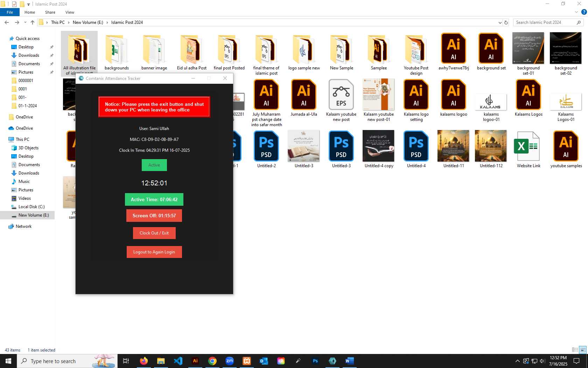Screen dimensions: 588x368
Task: Open 3D Objects in navigation pane
Action: pos(28,148)
